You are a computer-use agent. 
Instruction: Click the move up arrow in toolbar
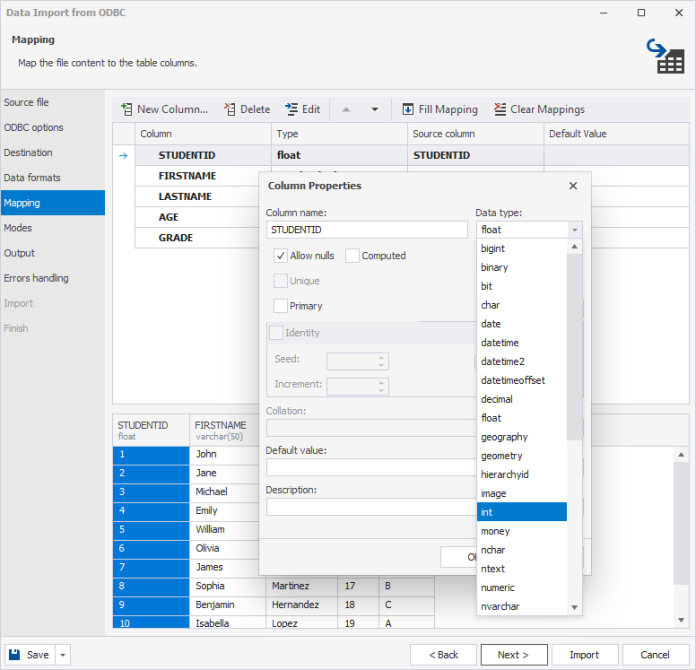click(x=346, y=109)
